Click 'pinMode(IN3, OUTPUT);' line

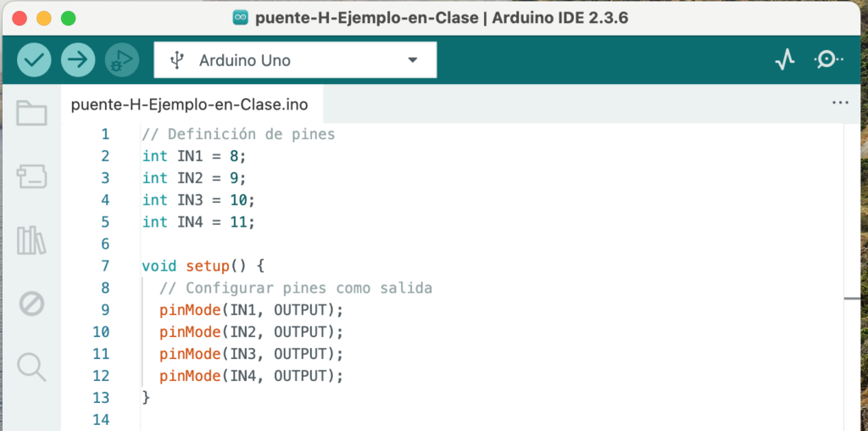pyautogui.click(x=251, y=354)
